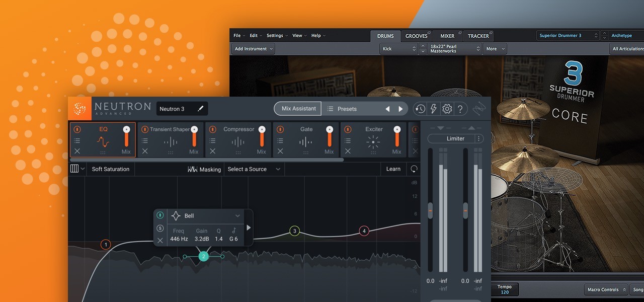Go to previous preset with left arrow
Image resolution: width=644 pixels, height=302 pixels.
387,109
